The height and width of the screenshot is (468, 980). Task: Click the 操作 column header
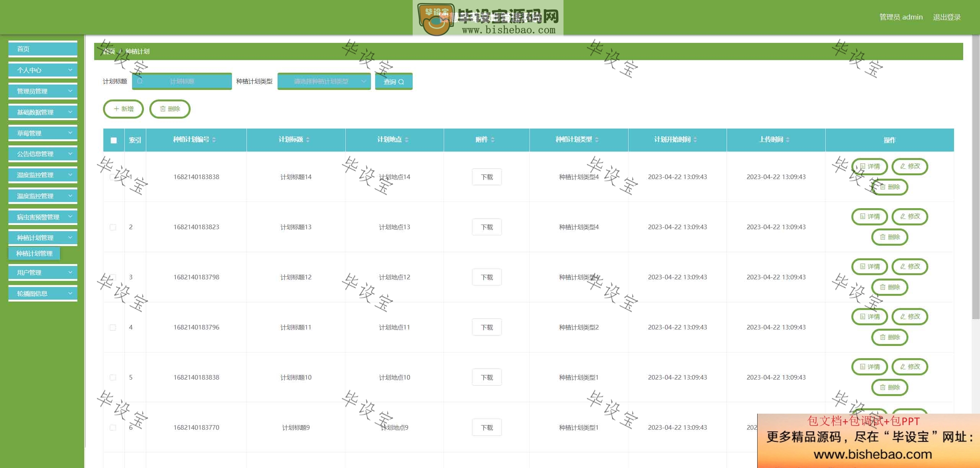point(890,140)
